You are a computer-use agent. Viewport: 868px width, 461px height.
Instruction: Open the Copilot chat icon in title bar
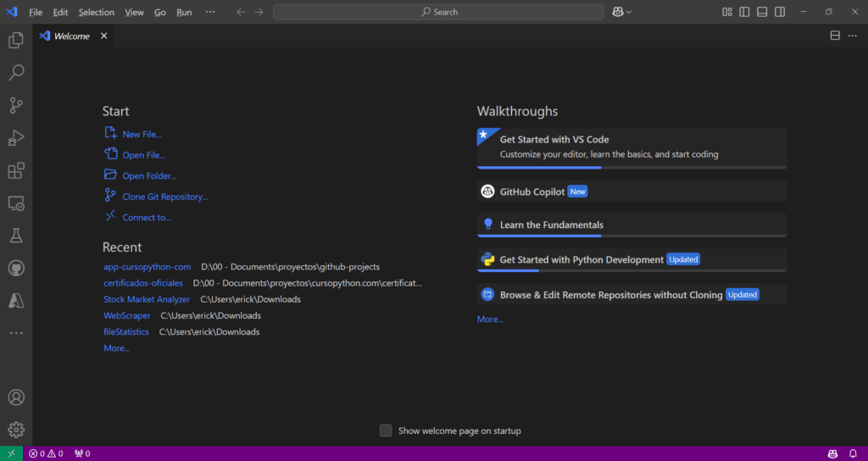click(618, 12)
